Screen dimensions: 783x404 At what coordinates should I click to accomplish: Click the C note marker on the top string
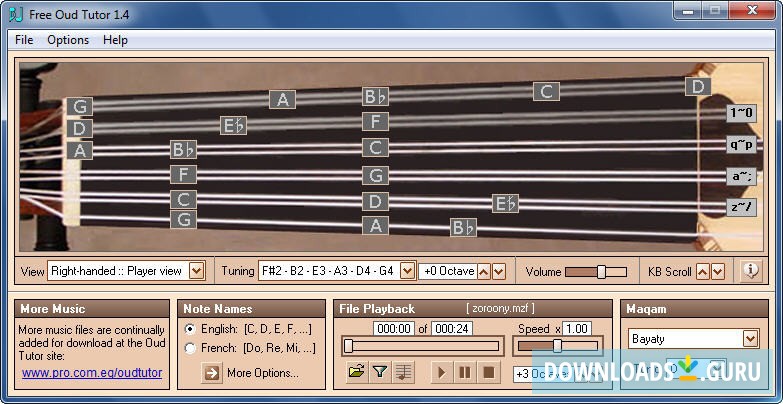[546, 91]
